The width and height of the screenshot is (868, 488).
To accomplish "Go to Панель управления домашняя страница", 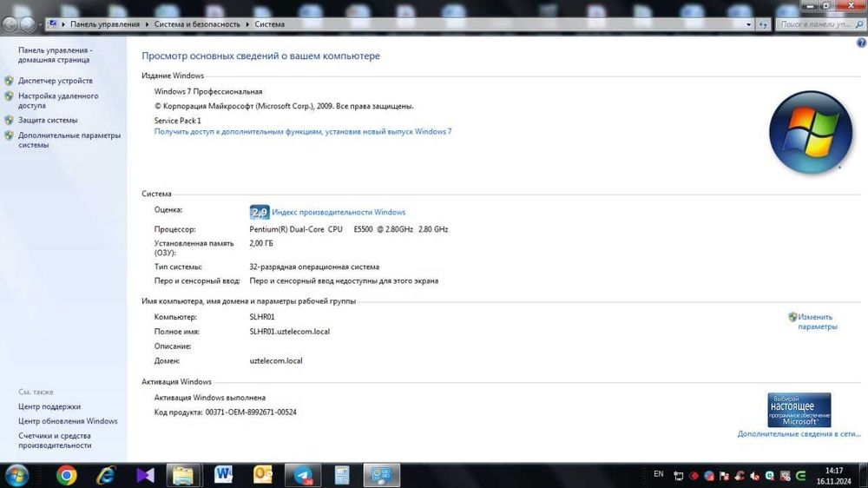I will point(56,55).
